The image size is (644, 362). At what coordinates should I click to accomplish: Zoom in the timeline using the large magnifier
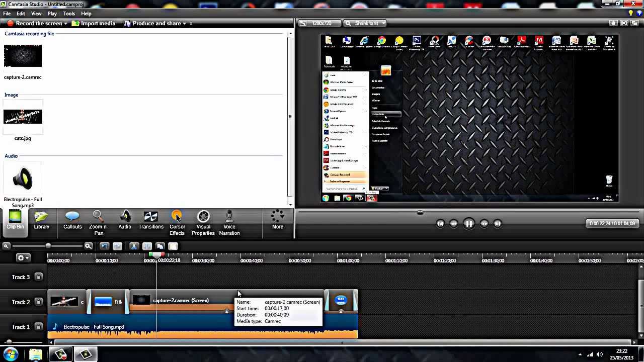coord(89,246)
